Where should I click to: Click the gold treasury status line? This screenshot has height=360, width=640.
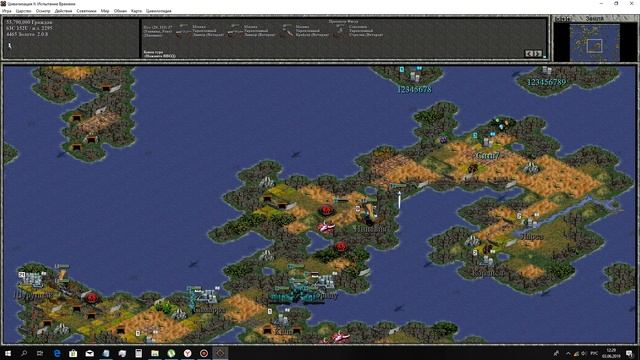pos(27,34)
